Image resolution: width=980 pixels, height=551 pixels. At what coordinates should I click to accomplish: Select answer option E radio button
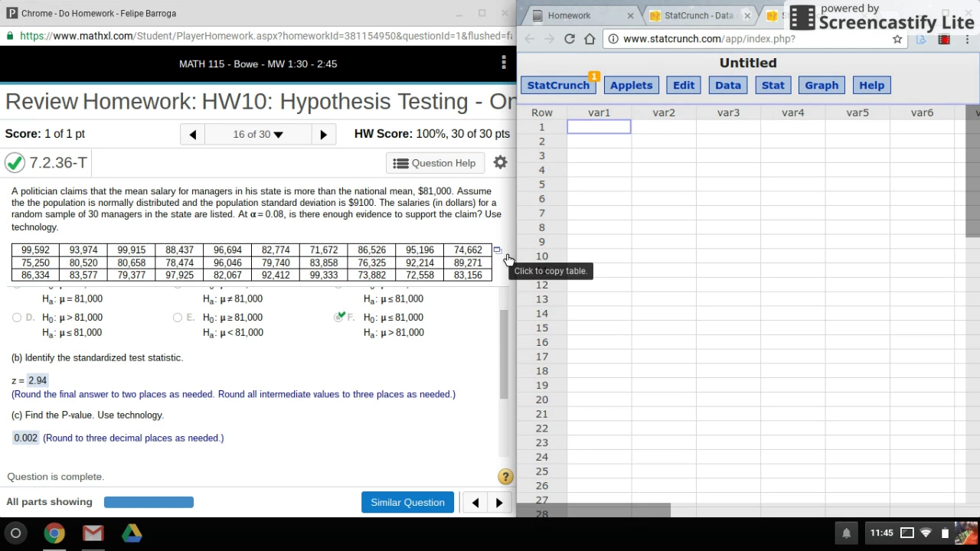pyautogui.click(x=178, y=318)
